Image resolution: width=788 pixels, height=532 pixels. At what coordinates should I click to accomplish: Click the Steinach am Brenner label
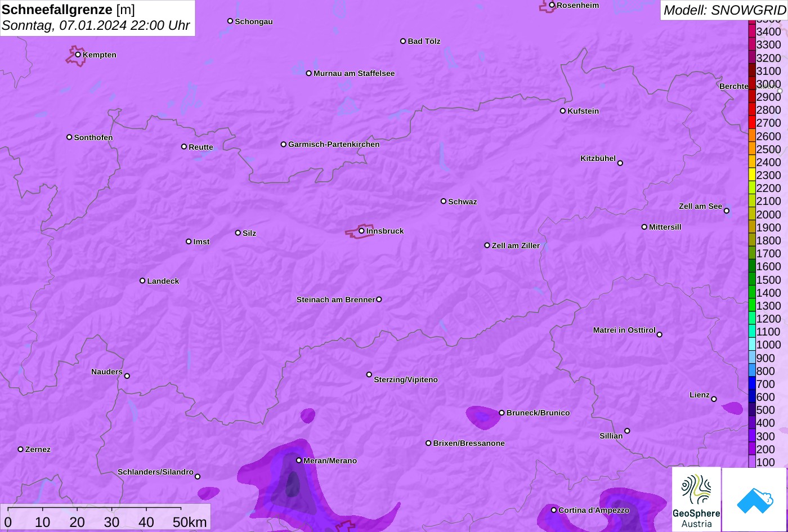pyautogui.click(x=335, y=300)
